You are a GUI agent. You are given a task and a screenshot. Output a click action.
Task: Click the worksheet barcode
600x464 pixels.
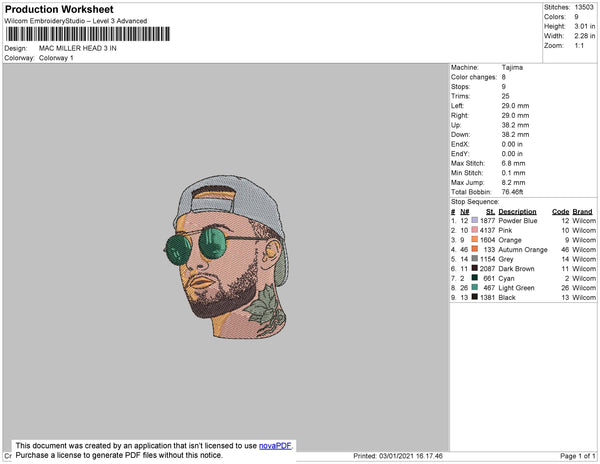coord(88,34)
